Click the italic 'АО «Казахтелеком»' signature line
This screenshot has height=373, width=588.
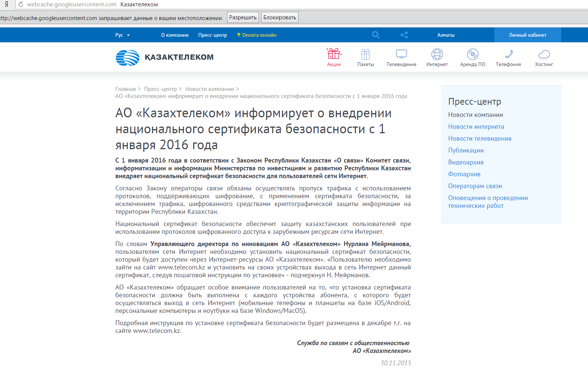tap(382, 351)
